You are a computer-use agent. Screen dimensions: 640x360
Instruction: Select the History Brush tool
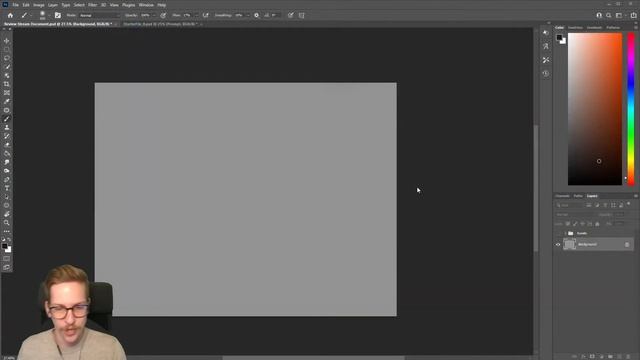click(7, 136)
